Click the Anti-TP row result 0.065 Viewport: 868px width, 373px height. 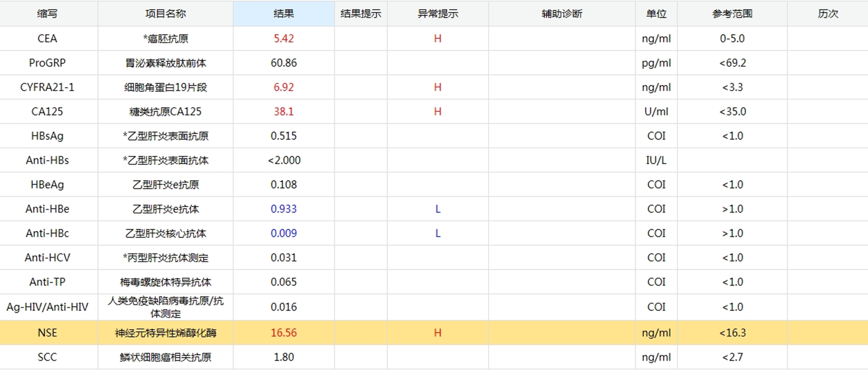click(x=283, y=282)
